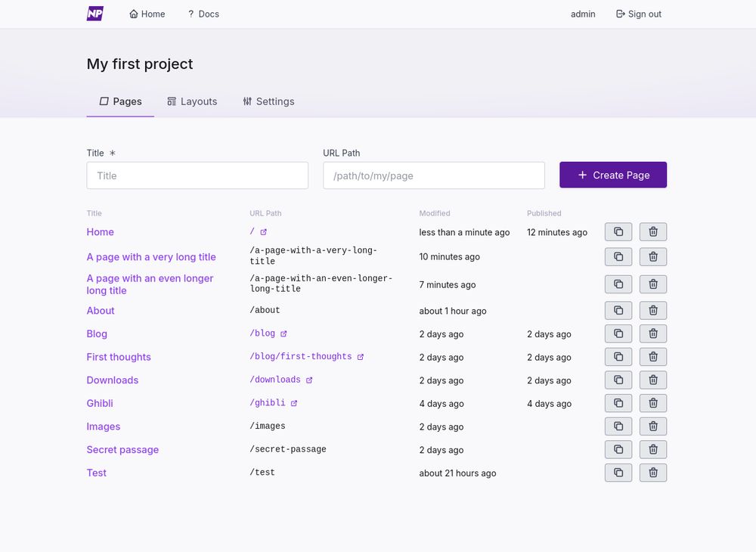This screenshot has width=756, height=552.
Task: Click the '/images' path text
Action: [268, 426]
